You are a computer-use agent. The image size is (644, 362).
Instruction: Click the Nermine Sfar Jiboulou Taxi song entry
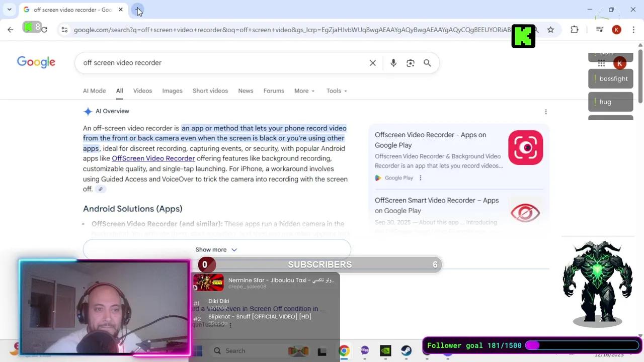tap(266, 283)
